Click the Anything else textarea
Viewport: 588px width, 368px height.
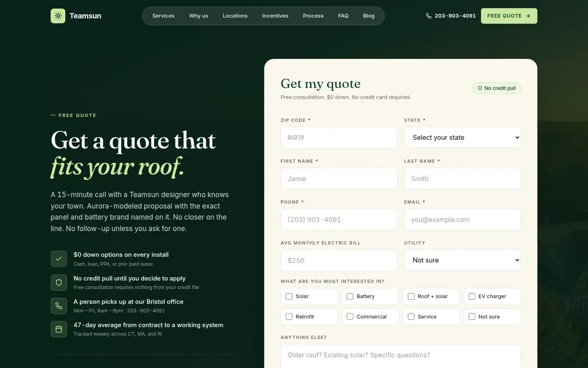(401, 356)
